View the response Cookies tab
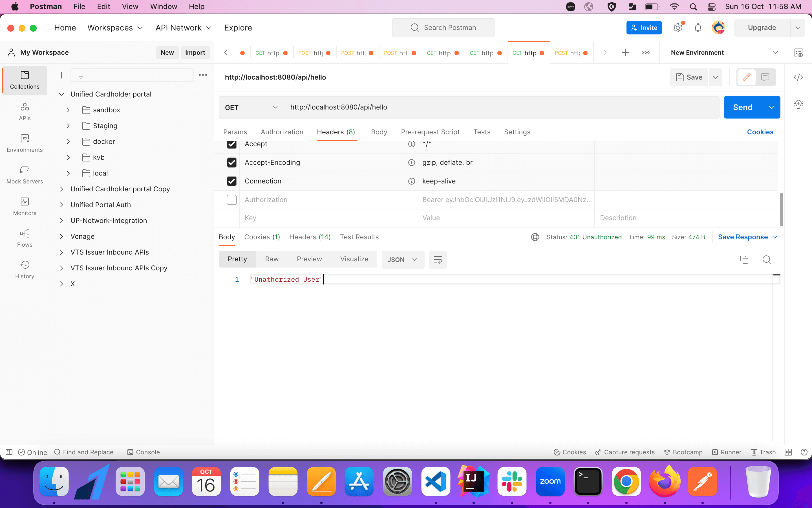812x508 pixels. click(262, 237)
